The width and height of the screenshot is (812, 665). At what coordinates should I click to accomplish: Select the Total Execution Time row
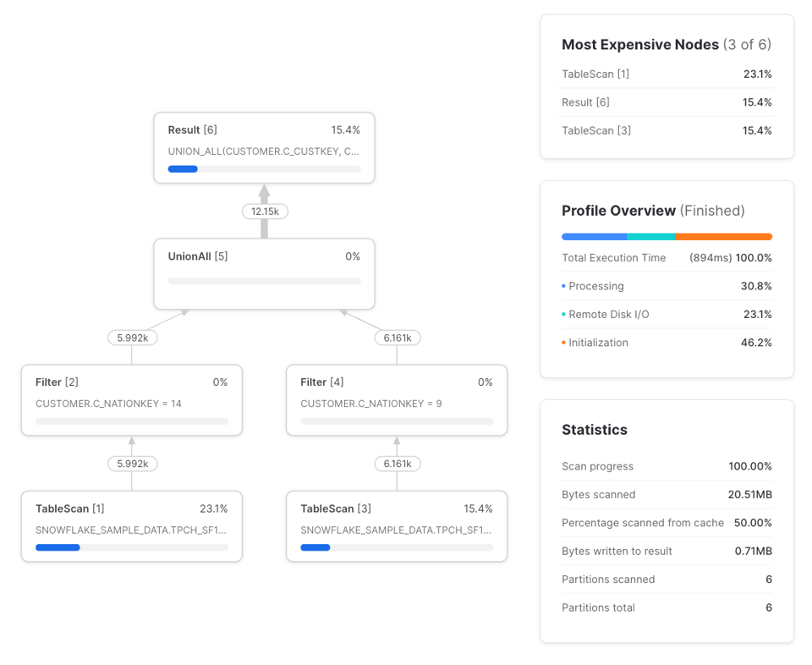(667, 258)
